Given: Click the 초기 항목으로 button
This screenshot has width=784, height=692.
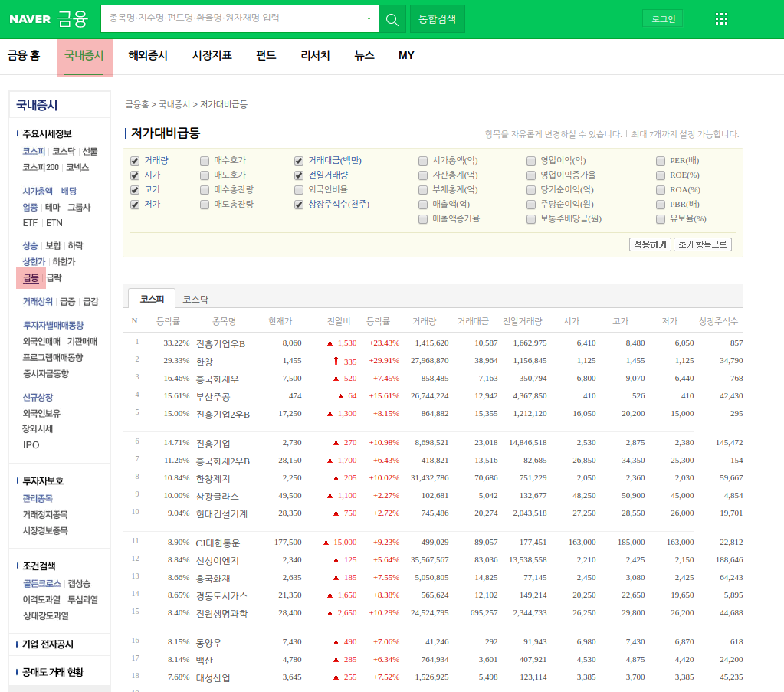Looking at the screenshot, I should pos(703,244).
